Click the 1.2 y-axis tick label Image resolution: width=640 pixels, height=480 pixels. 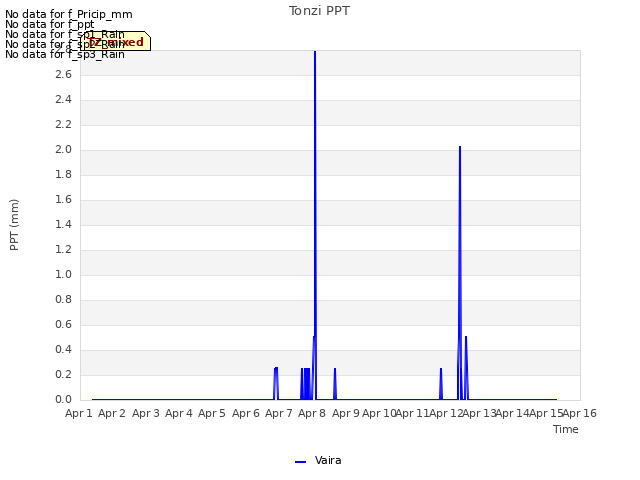click(63, 249)
